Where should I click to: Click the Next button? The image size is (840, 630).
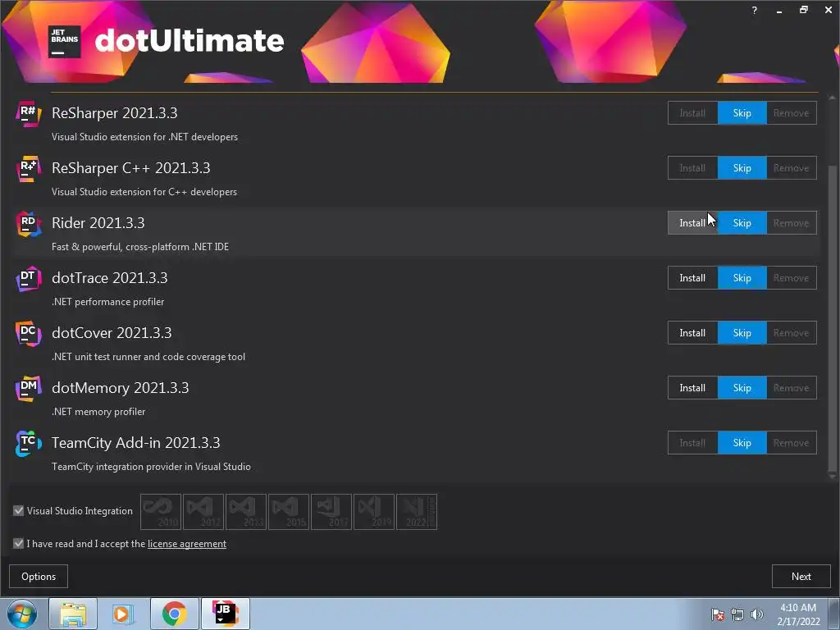(801, 577)
